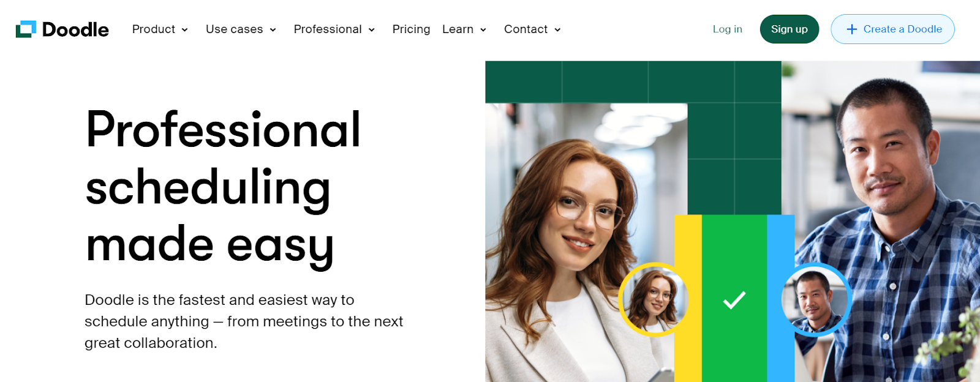The height and width of the screenshot is (382, 980).
Task: Expand the Learn dropdown chevron
Action: point(483,30)
